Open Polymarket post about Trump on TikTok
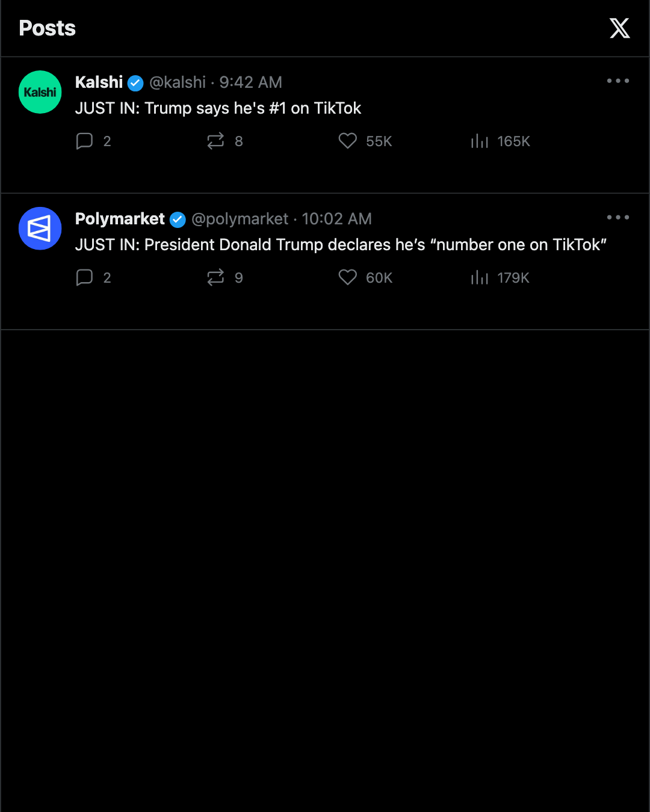The width and height of the screenshot is (650, 812). tap(341, 245)
